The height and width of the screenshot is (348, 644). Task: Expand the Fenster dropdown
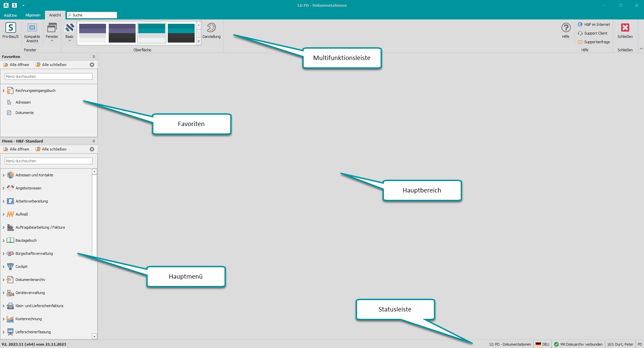pyautogui.click(x=52, y=32)
